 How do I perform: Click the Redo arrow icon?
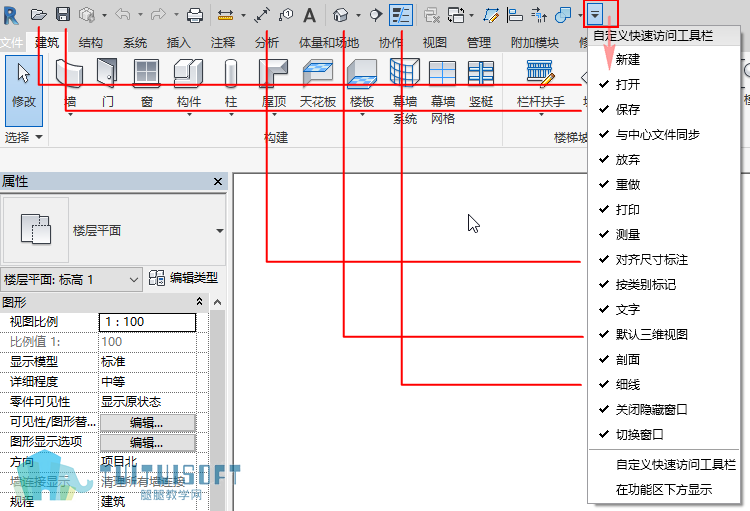158,15
